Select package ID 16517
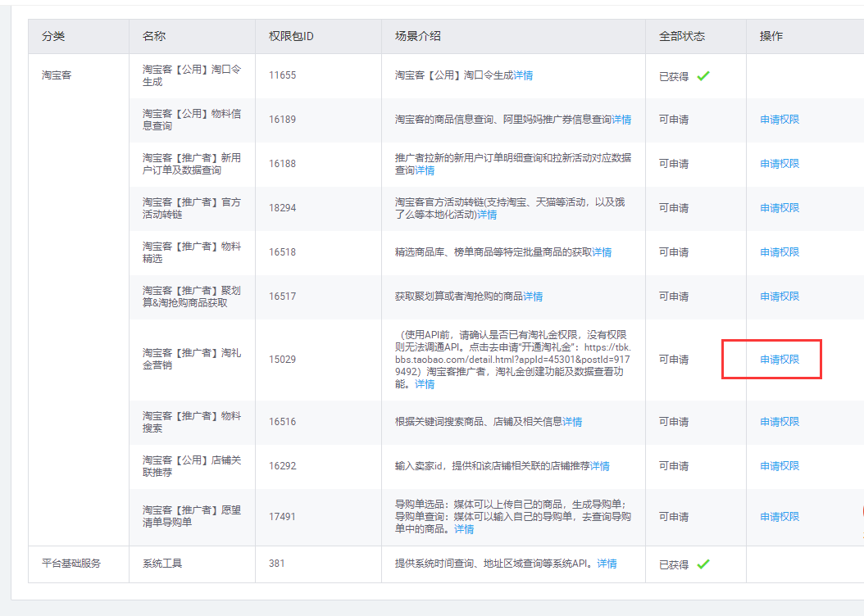The height and width of the screenshot is (616, 864). click(x=282, y=297)
